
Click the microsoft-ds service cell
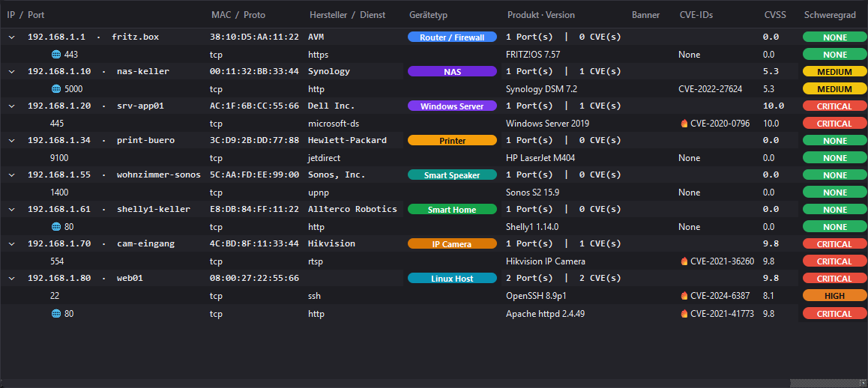(x=334, y=123)
